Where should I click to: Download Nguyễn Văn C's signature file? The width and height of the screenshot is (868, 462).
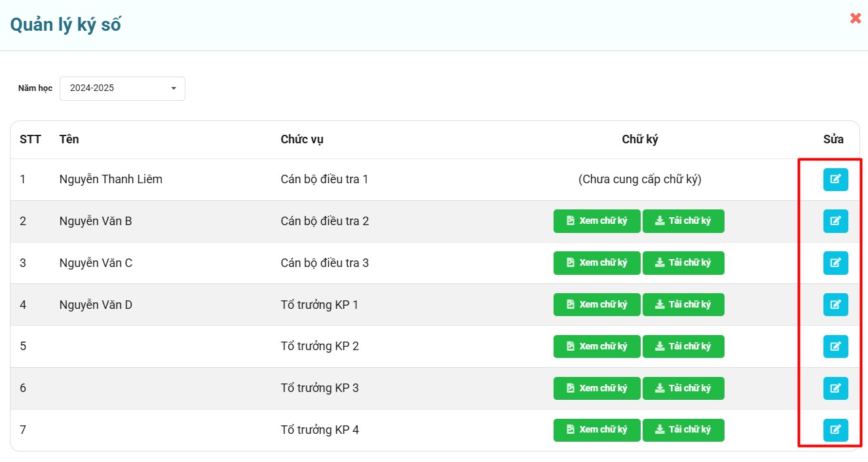[683, 263]
